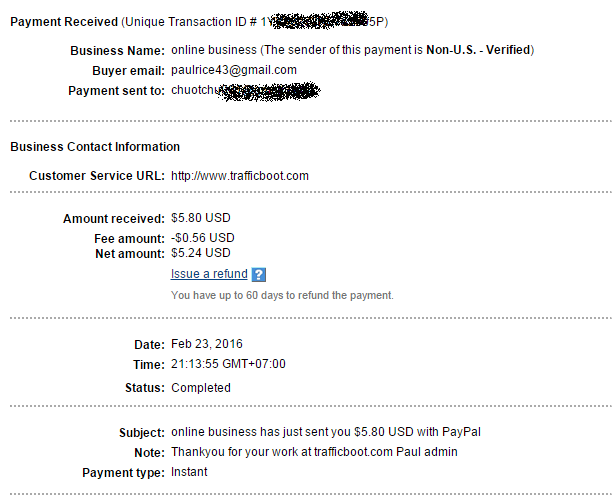The width and height of the screenshot is (615, 501).
Task: Click the buyer email paulrice43@gmail.com
Action: [x=234, y=70]
